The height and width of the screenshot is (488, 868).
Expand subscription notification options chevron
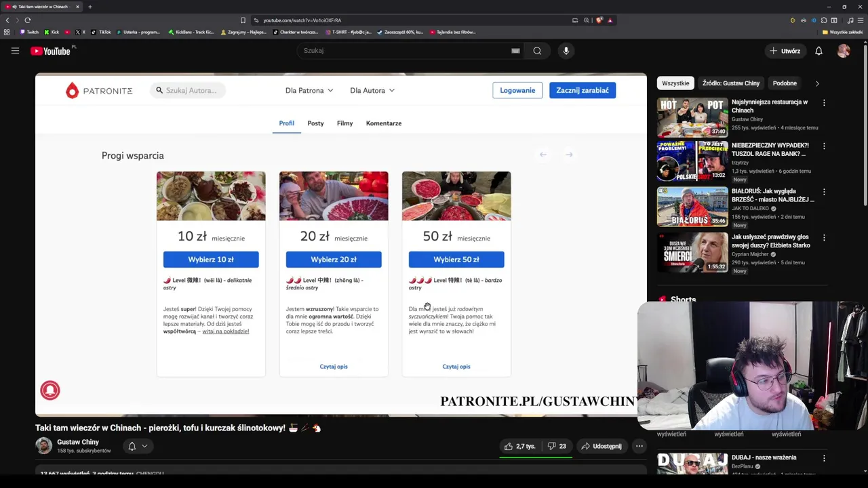[144, 446]
